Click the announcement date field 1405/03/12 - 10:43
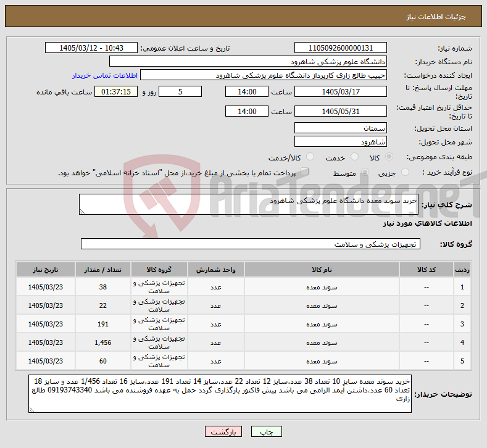 coord(91,48)
